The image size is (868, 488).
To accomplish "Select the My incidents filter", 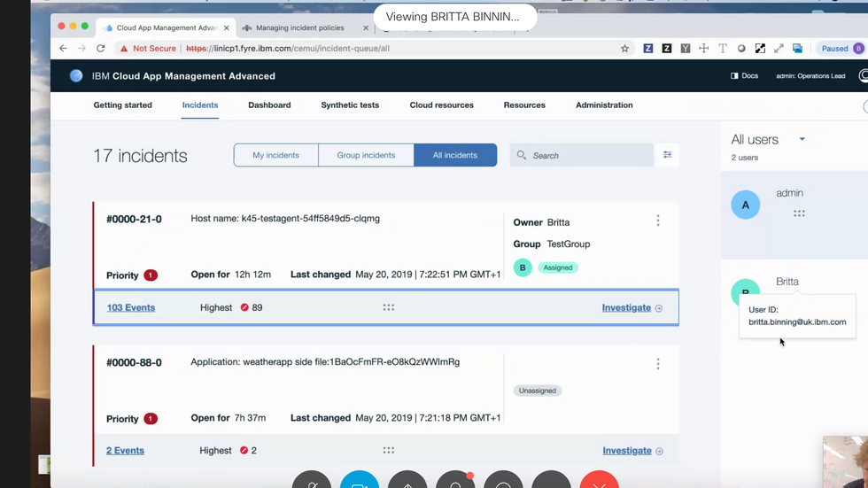I will click(275, 156).
